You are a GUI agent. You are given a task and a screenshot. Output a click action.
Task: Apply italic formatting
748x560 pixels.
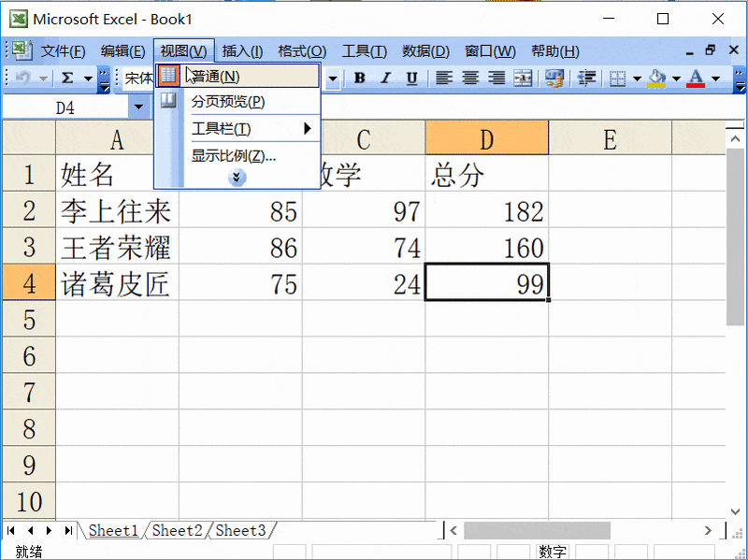385,78
